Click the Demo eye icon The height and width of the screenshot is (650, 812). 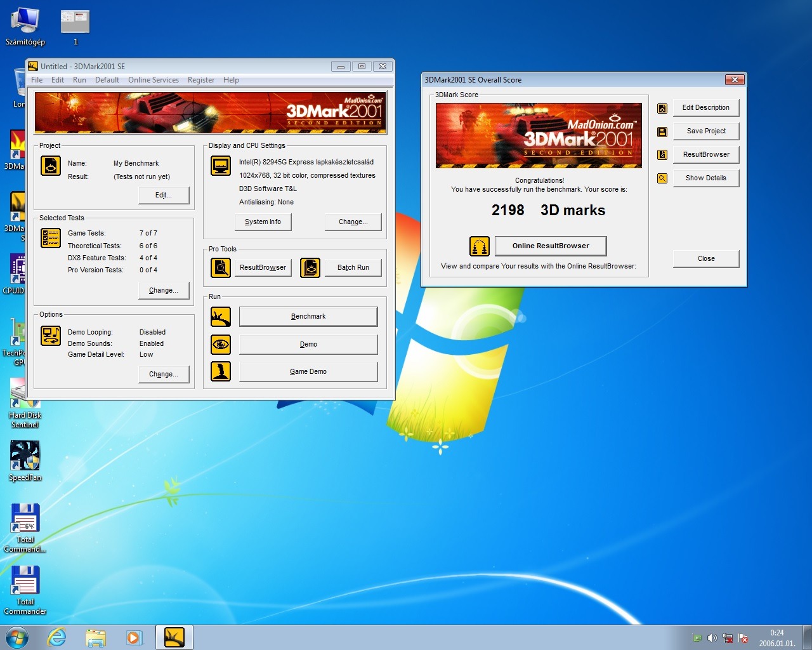point(221,345)
